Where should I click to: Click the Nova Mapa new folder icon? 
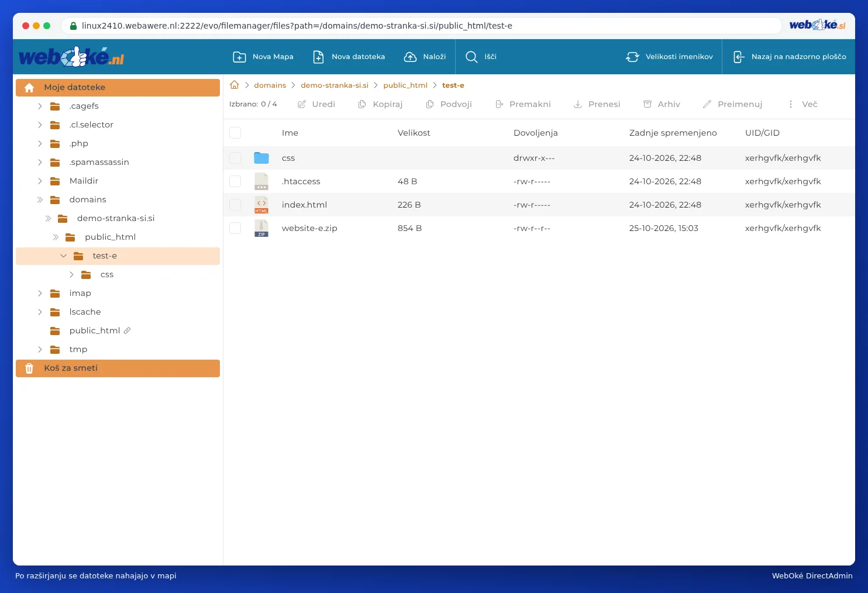pyautogui.click(x=239, y=57)
